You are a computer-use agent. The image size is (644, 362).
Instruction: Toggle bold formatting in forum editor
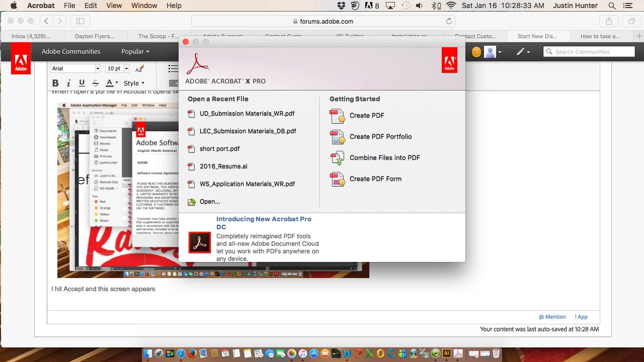(x=55, y=83)
